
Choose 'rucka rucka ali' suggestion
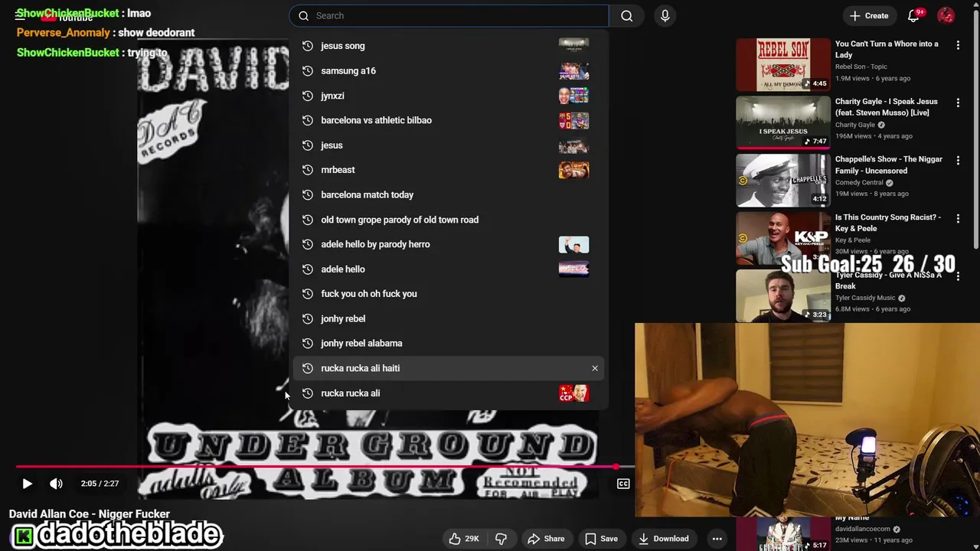pos(449,393)
